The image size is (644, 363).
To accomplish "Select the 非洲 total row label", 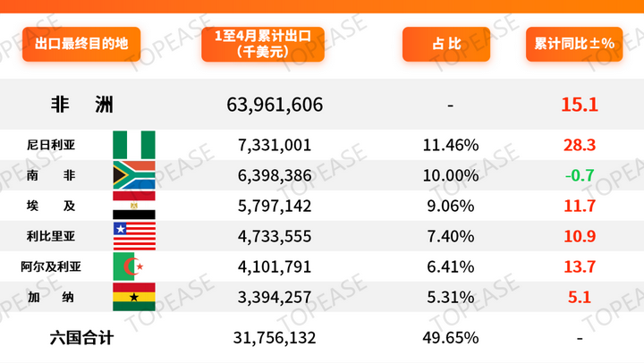I will coord(81,105).
